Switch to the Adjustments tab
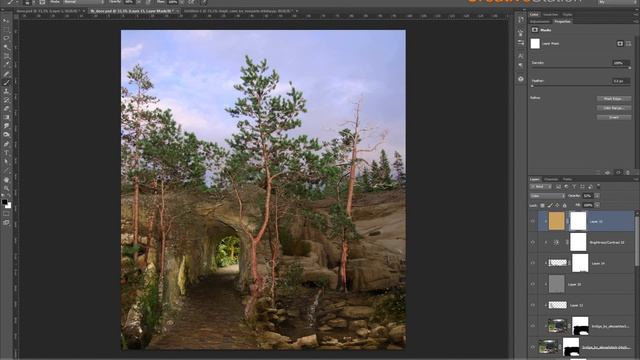640x360 pixels. coord(540,22)
